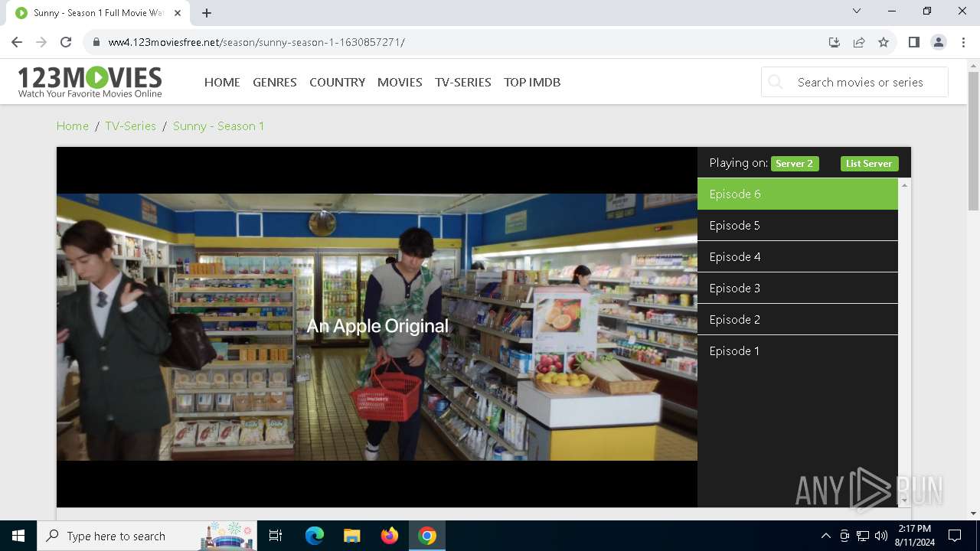The image size is (980, 551).
Task: Click the 123Movies logo
Action: 90,82
